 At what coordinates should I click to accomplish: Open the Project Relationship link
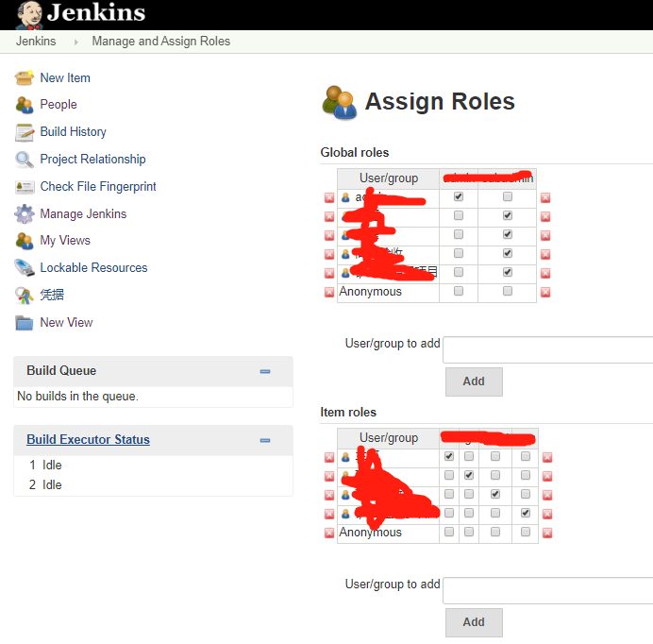(x=92, y=160)
